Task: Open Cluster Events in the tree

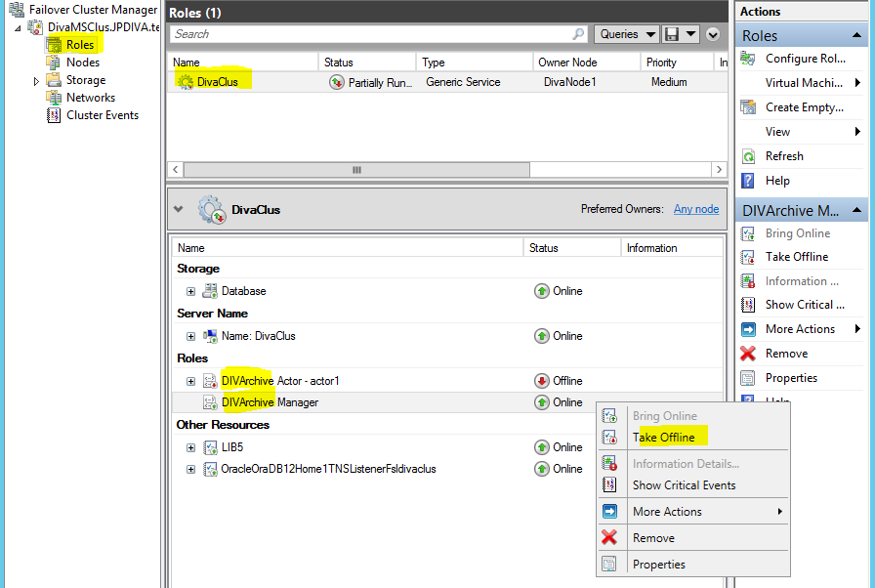Action: tap(103, 115)
